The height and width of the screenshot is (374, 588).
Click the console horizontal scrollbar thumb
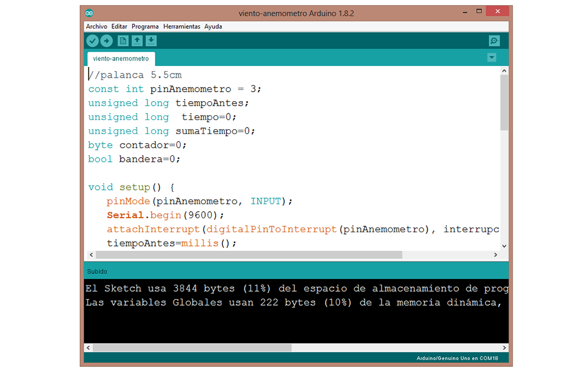pyautogui.click(x=192, y=348)
